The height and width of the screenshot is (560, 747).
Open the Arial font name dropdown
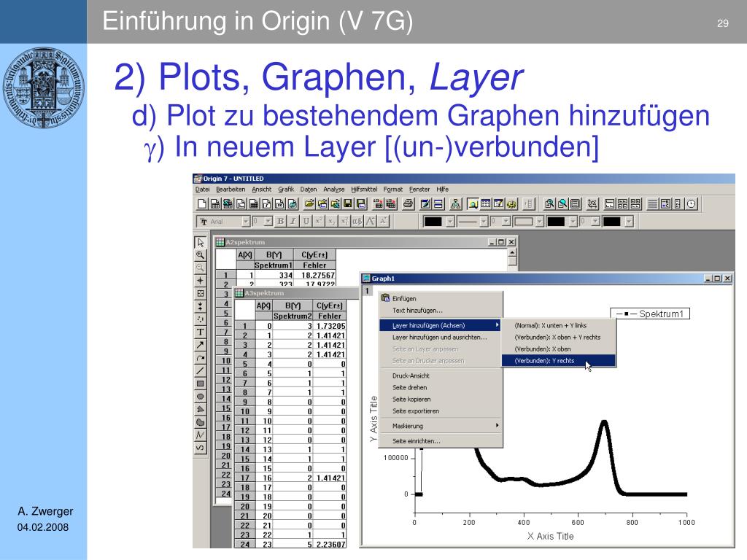click(246, 222)
